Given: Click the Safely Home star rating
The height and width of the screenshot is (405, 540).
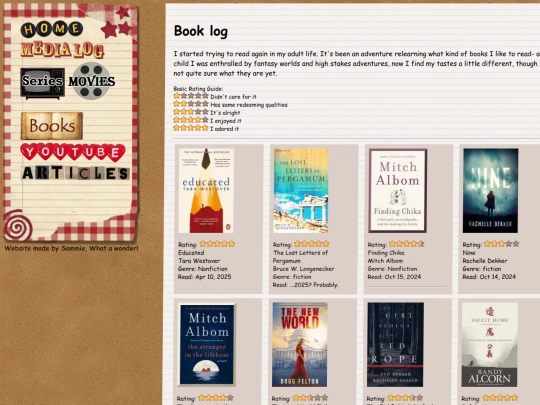Looking at the screenshot, I should coord(500,398).
